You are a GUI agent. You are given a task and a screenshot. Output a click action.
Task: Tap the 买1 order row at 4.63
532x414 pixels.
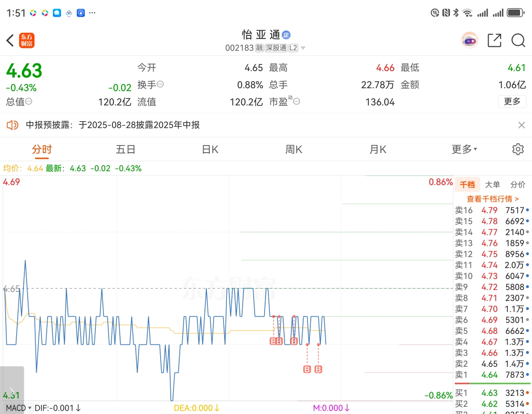492,393
